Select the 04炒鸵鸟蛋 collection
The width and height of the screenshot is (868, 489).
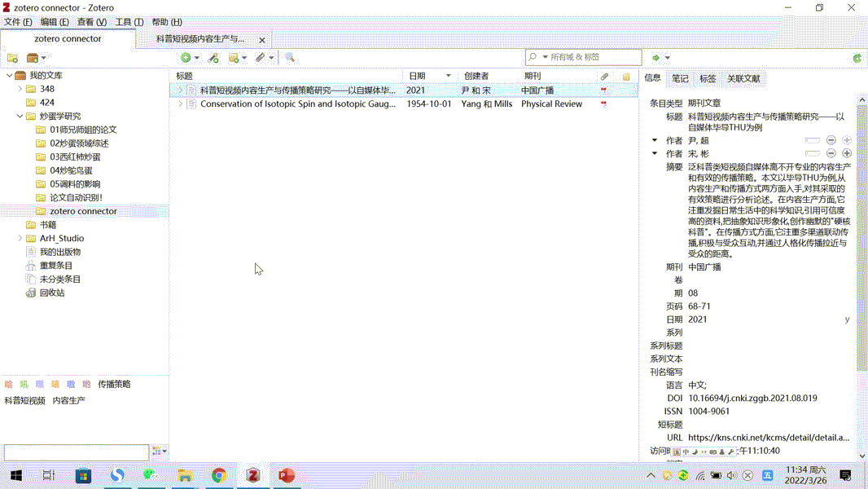(71, 170)
